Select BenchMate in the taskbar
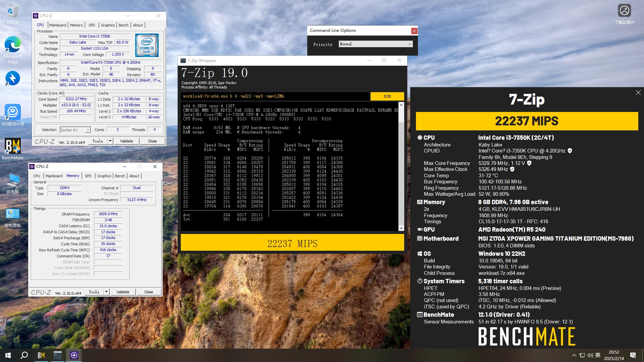644x362 pixels. pos(41,355)
